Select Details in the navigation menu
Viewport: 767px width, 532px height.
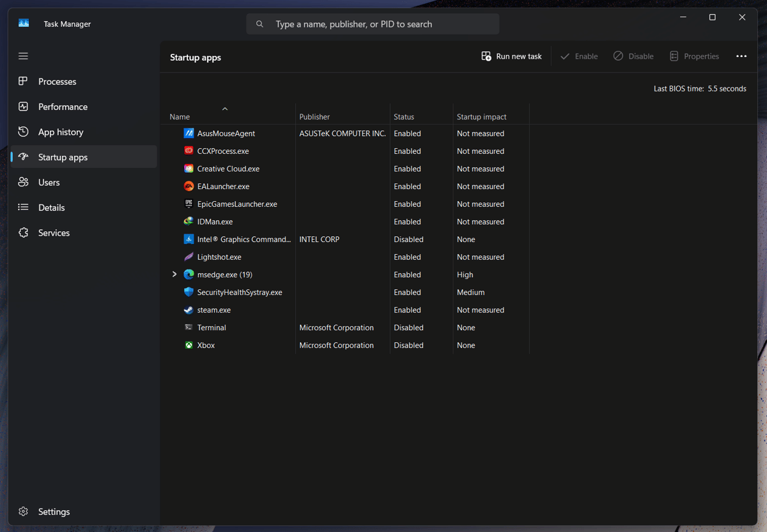coord(23,207)
